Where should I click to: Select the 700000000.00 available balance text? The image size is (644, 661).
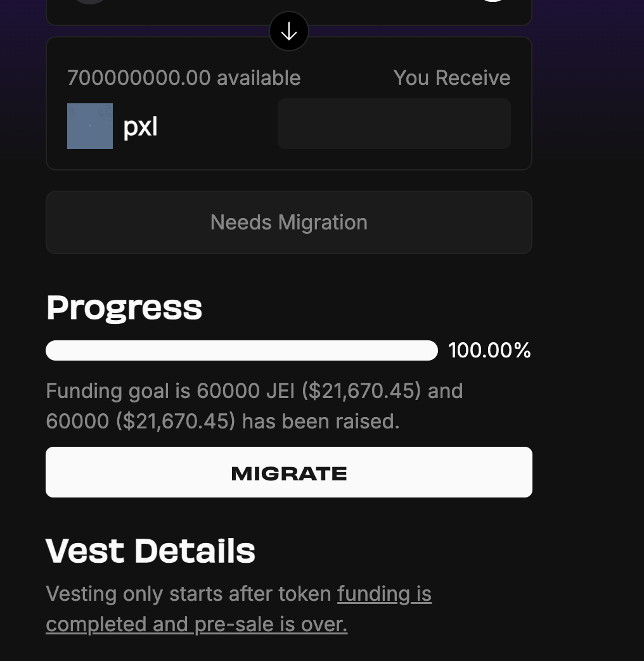(184, 77)
